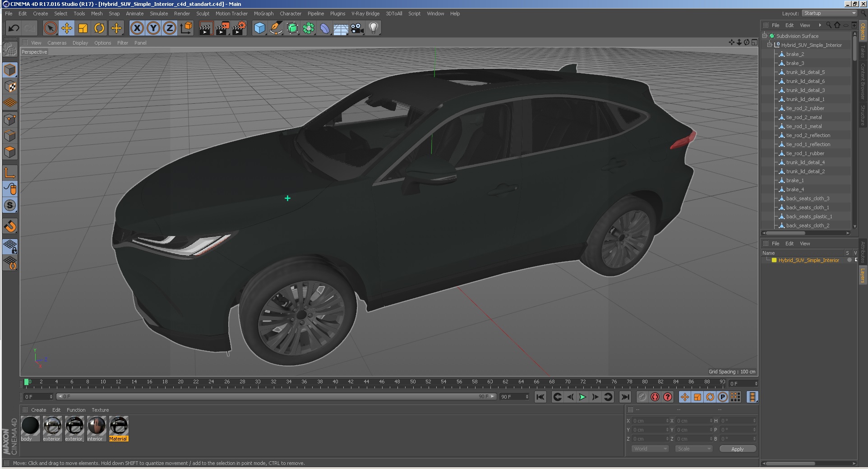The image size is (868, 469).
Task: Go to end of animation
Action: click(x=625, y=397)
